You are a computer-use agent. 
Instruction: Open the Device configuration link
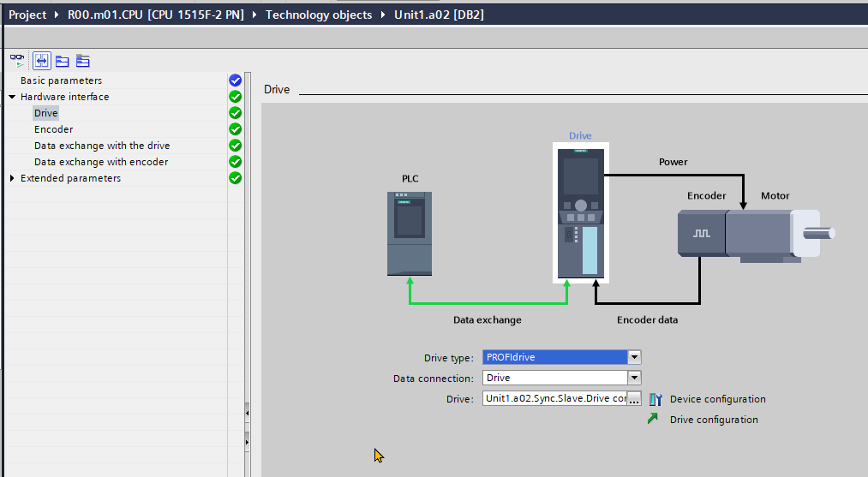click(718, 399)
